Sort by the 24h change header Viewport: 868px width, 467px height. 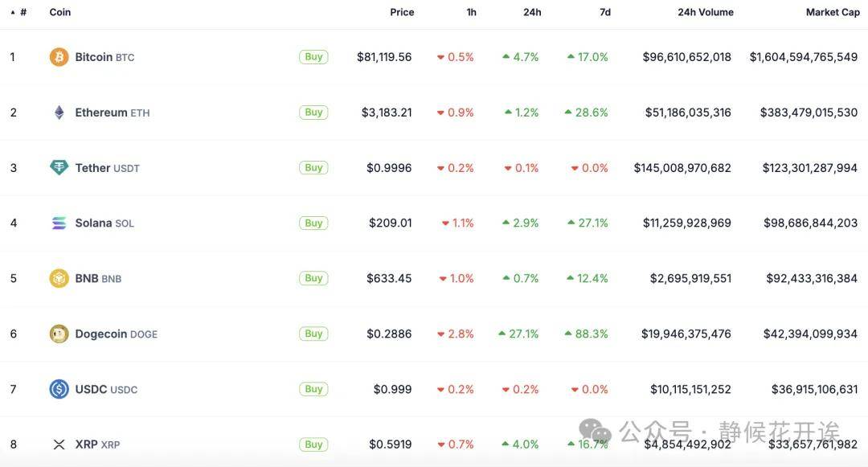coord(532,12)
